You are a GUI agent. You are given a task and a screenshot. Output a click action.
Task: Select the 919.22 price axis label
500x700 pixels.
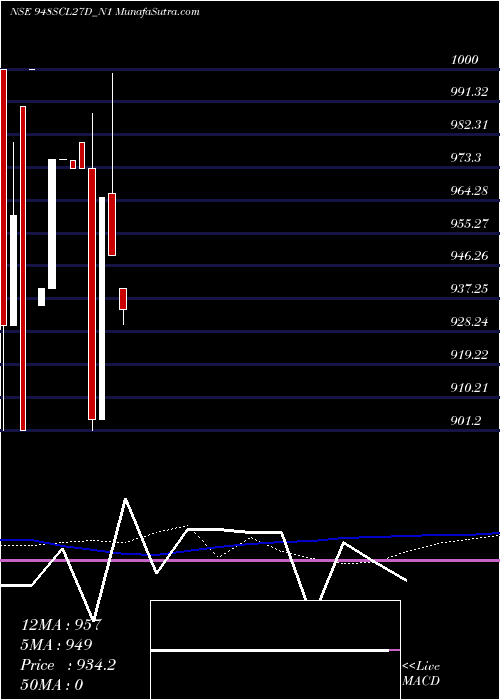(469, 355)
